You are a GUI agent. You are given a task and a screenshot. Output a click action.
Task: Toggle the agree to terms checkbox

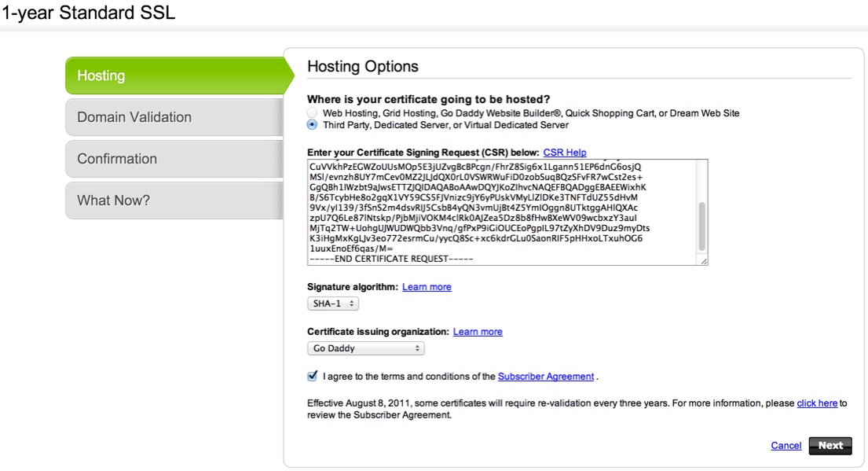click(313, 376)
